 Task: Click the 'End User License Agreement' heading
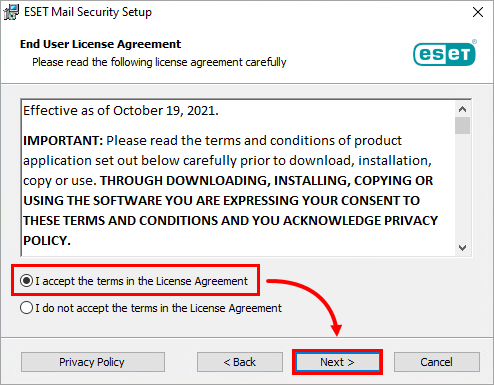(x=100, y=44)
